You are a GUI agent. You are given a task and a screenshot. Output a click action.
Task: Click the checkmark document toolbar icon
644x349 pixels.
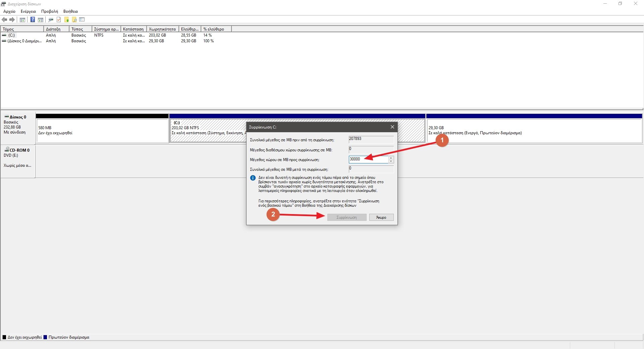pos(59,20)
